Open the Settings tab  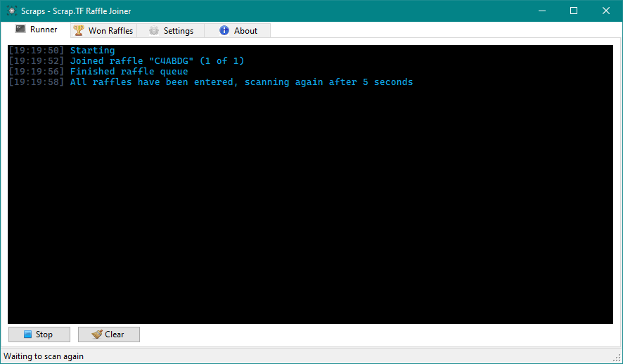pos(171,30)
